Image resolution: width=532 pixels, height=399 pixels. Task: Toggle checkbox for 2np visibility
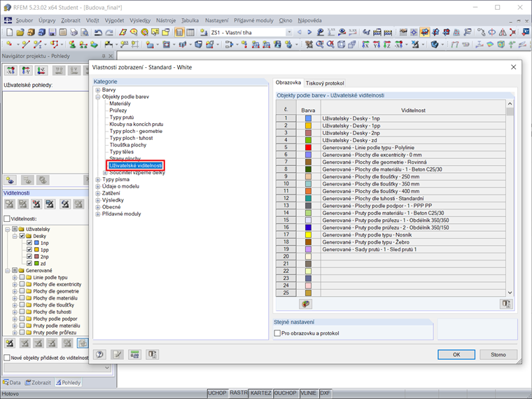(29, 256)
